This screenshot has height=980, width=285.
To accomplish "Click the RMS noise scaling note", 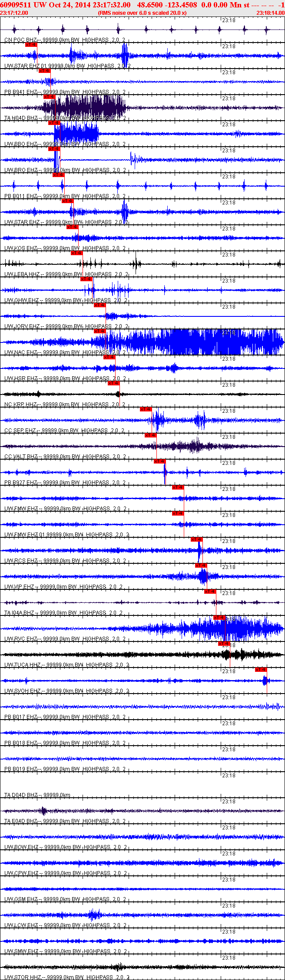I will 142,13.
